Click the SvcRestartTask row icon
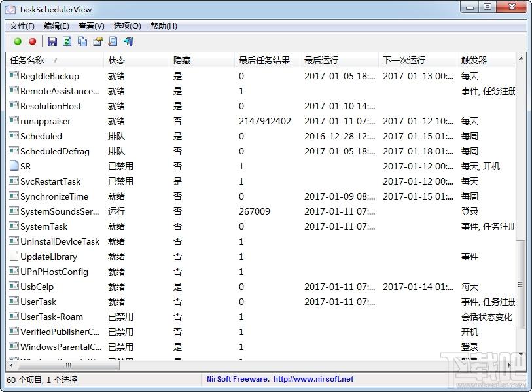Screen dimensions: 532x392 (14, 181)
